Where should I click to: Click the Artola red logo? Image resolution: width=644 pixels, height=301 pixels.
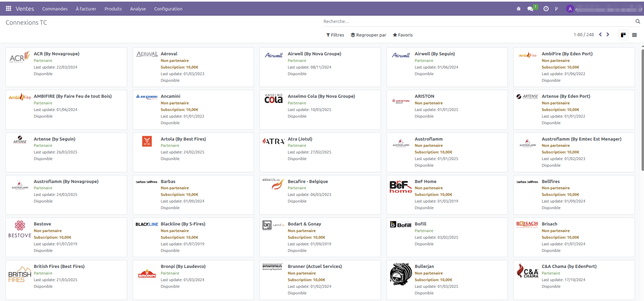(147, 141)
